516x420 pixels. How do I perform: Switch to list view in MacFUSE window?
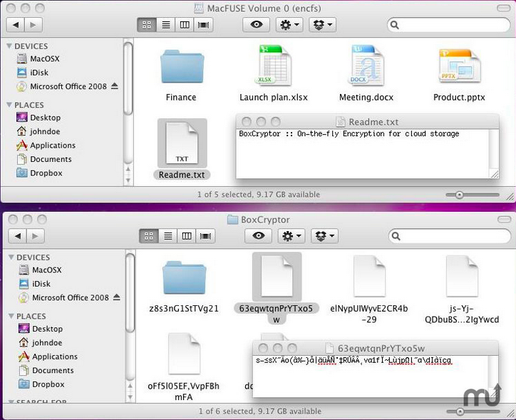[166, 25]
